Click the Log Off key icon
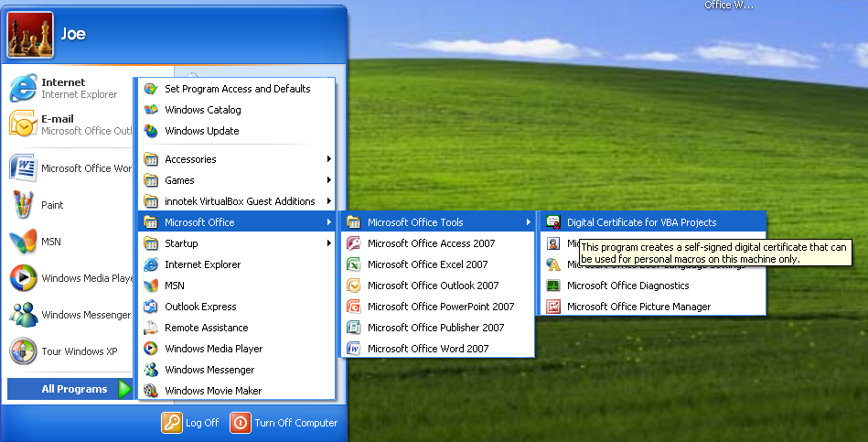The width and height of the screenshot is (868, 442). tap(172, 423)
